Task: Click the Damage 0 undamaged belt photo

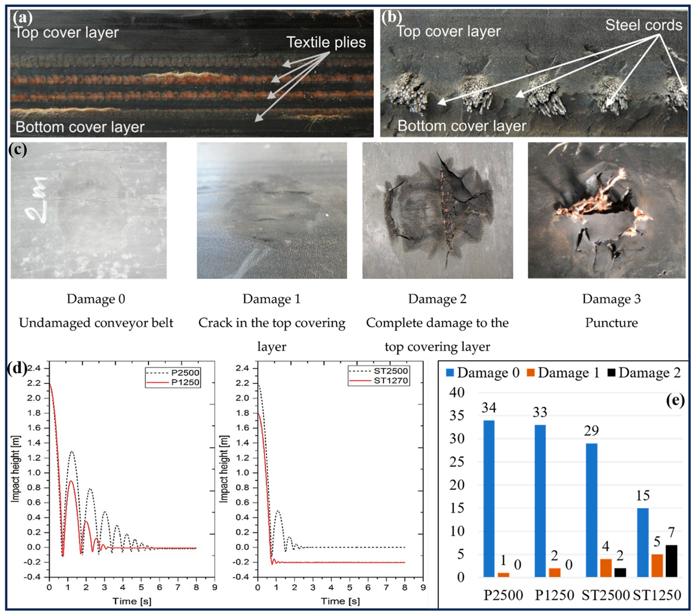Action: click(89, 210)
